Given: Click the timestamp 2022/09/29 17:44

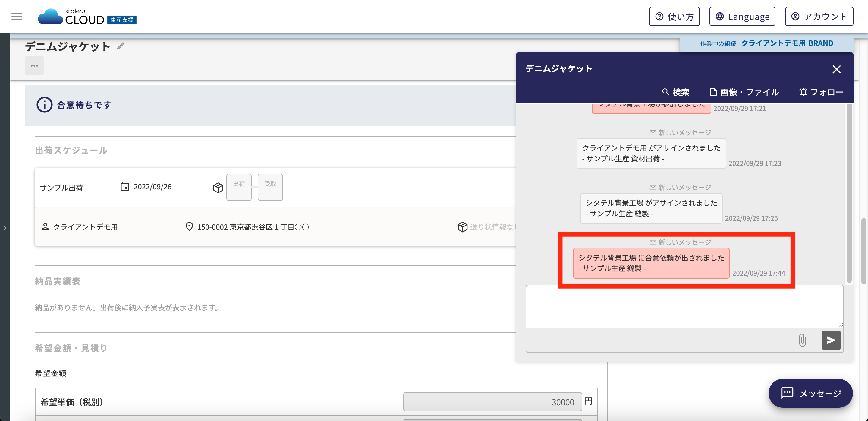Looking at the screenshot, I should 759,273.
